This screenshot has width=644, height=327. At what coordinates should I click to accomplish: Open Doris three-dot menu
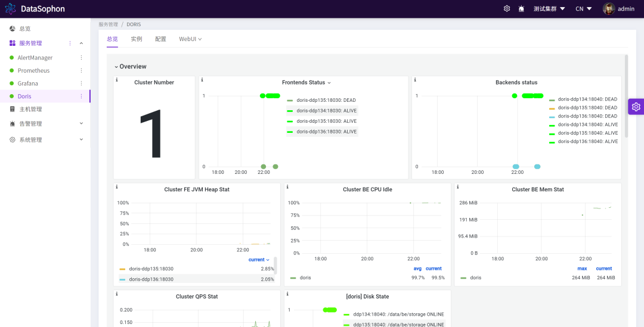(x=81, y=96)
